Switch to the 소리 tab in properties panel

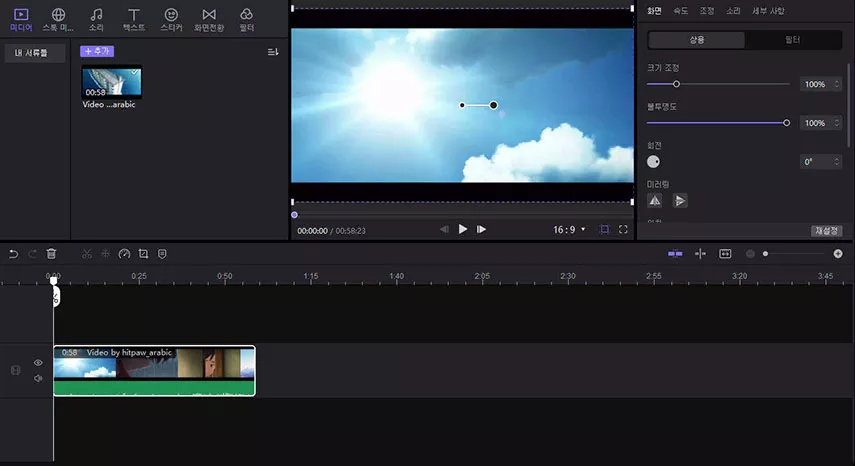(733, 11)
